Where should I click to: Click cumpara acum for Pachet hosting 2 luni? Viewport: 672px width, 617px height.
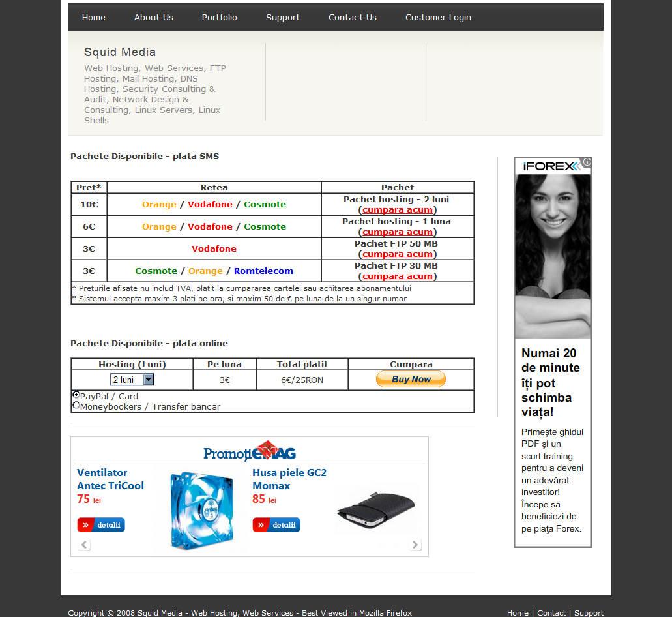coord(397,209)
